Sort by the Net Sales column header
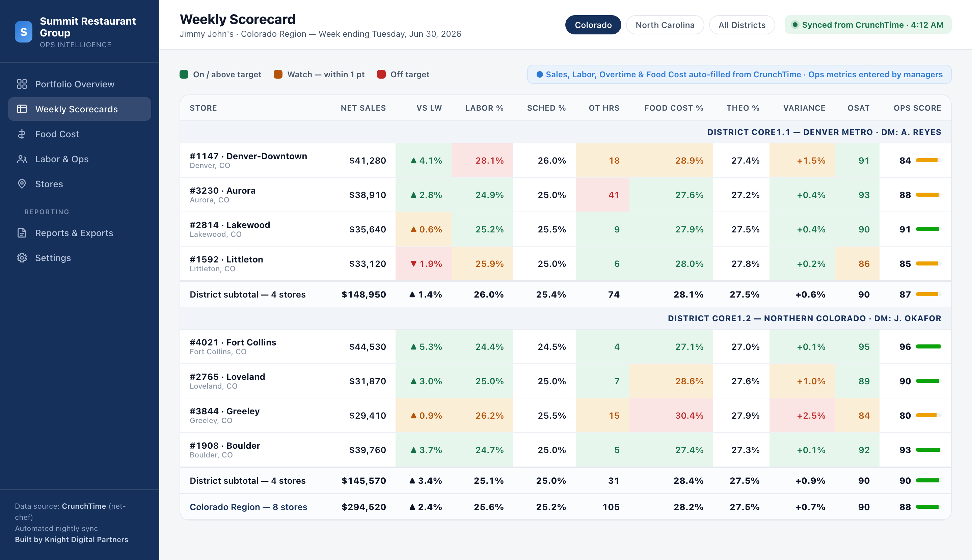The height and width of the screenshot is (560, 972). click(363, 108)
